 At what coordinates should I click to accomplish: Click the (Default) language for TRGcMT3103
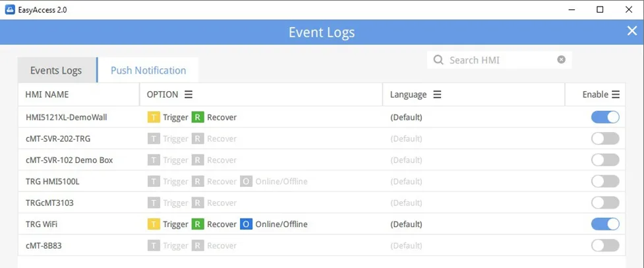pyautogui.click(x=406, y=203)
